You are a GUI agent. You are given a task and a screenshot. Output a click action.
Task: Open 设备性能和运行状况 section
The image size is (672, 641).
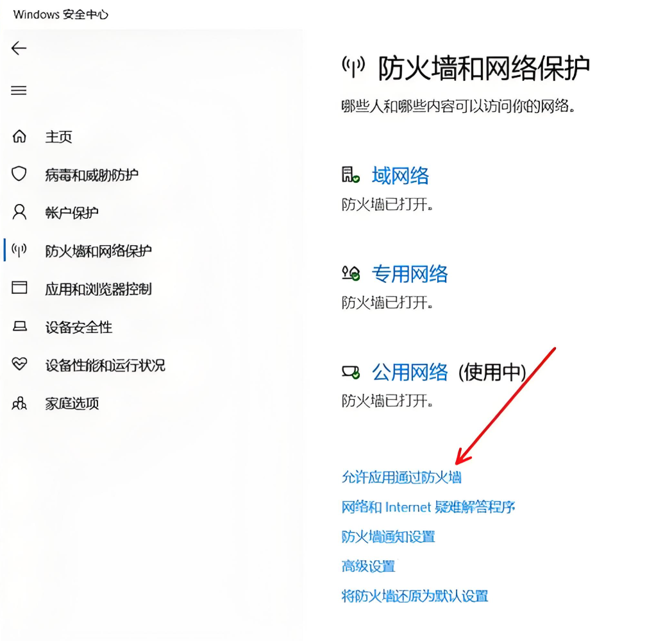point(105,365)
